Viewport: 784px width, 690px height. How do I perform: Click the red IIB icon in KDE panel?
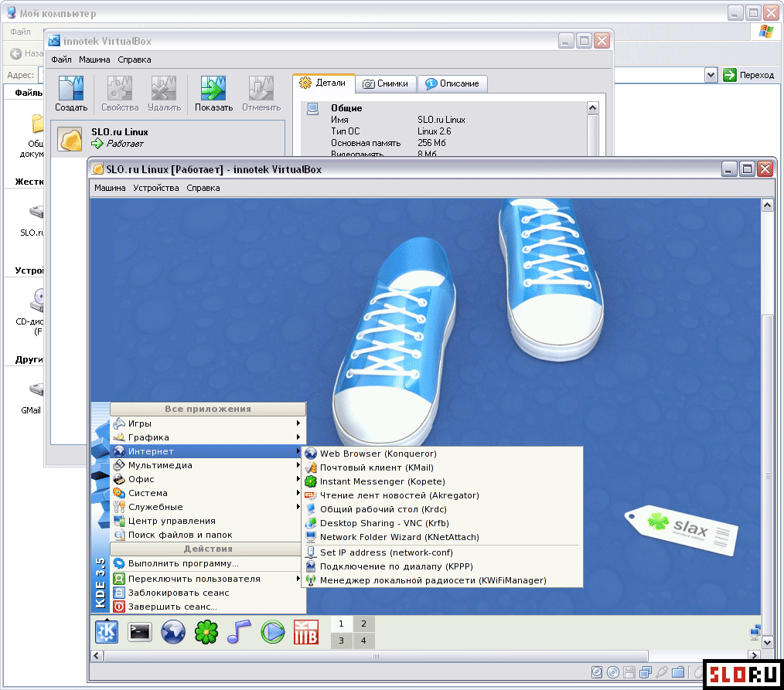pos(306,632)
